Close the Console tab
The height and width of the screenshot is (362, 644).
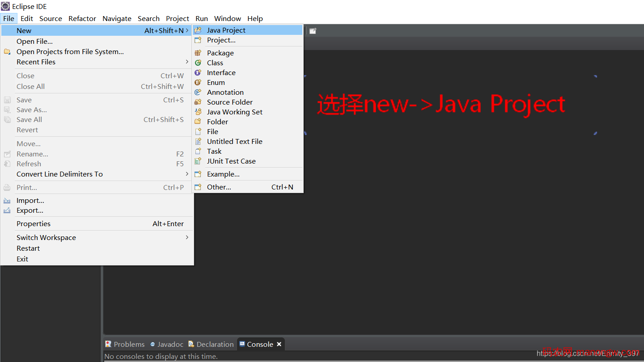[279, 344]
